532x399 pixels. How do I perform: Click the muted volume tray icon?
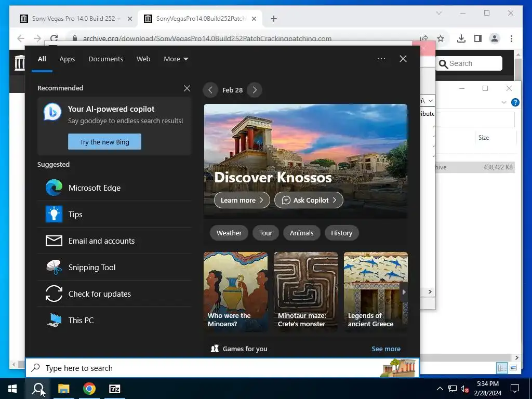pos(464,389)
